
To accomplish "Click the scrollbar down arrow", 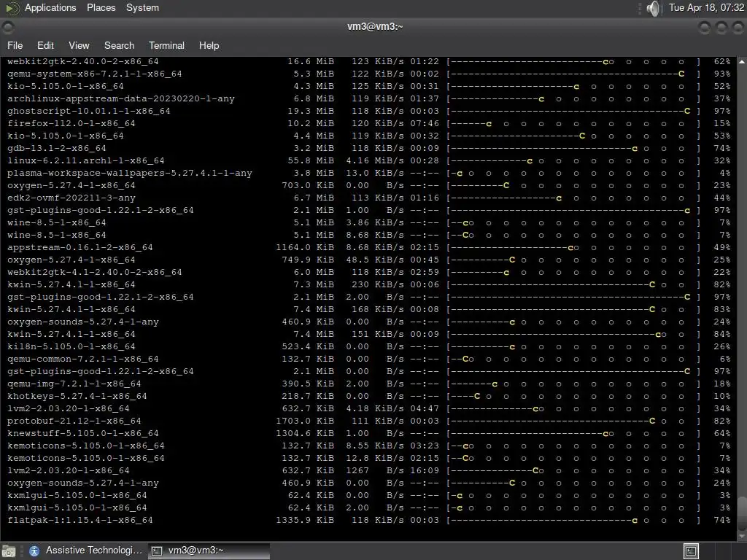I will [742, 537].
